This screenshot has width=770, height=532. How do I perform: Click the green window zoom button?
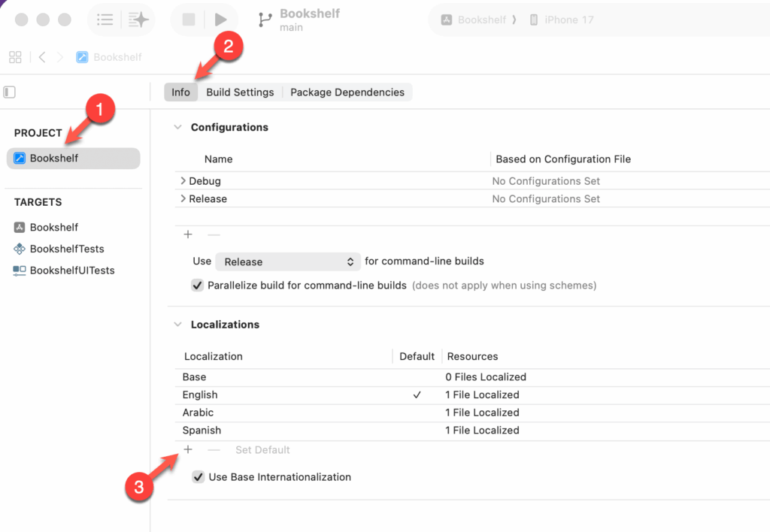click(x=65, y=20)
